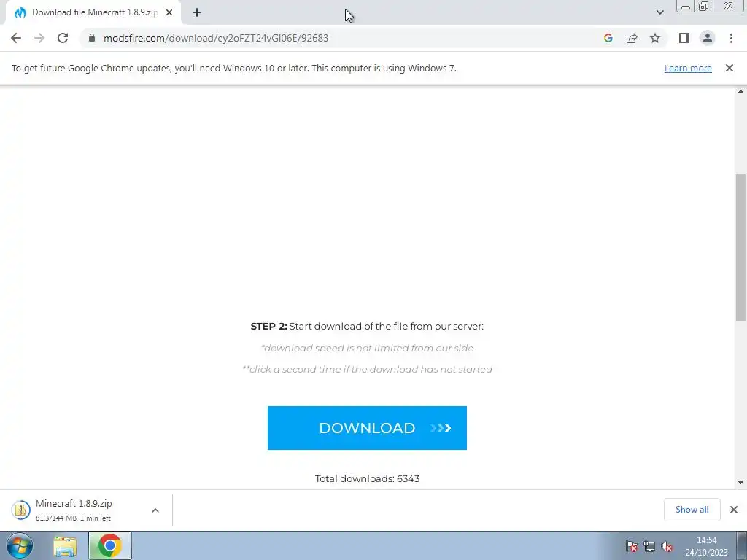This screenshot has height=560, width=747.
Task: Open the Windows Start menu
Action: [x=20, y=545]
